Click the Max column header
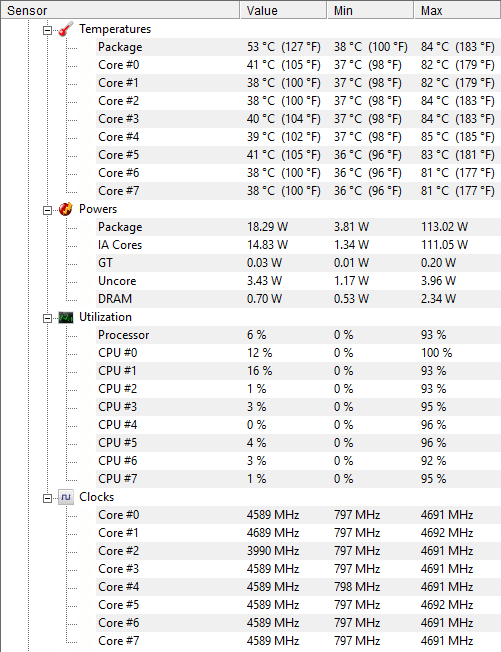Image resolution: width=501 pixels, height=652 pixels. pyautogui.click(x=457, y=10)
